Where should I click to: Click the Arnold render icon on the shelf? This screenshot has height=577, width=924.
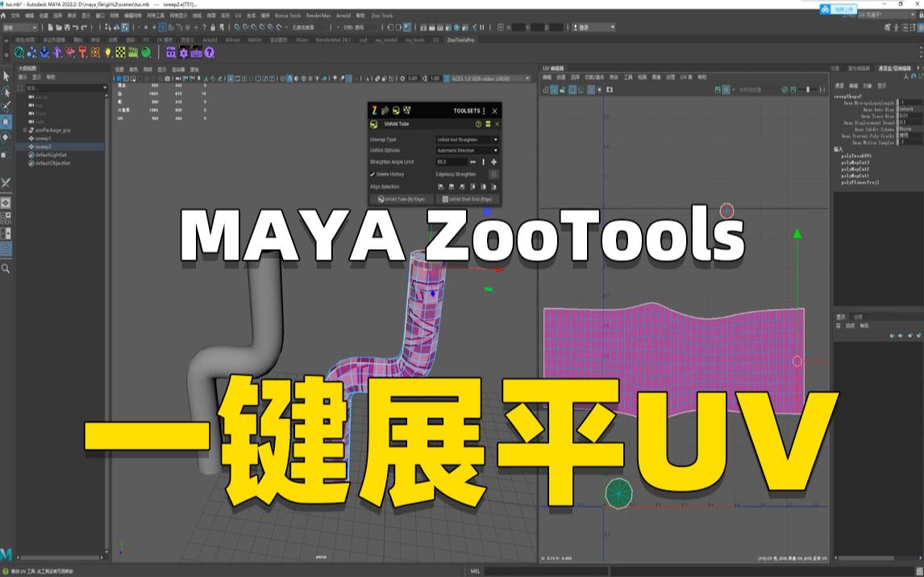click(x=95, y=52)
